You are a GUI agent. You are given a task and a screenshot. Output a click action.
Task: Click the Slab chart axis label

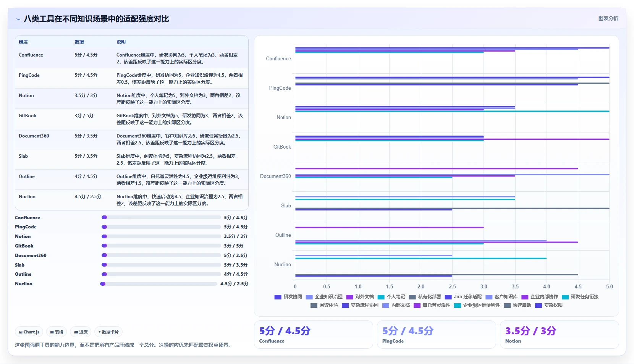click(286, 206)
